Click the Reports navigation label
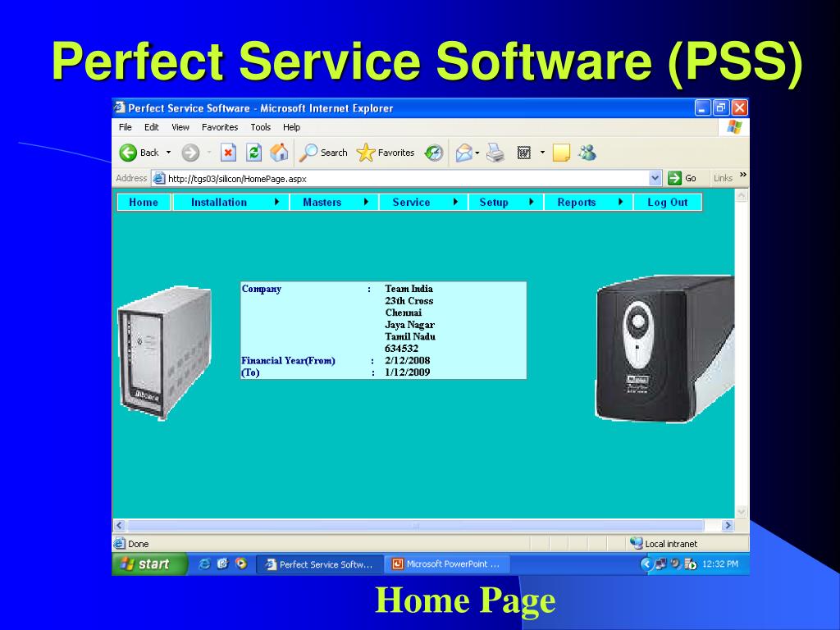Screen dimensions: 840x630 (577, 202)
